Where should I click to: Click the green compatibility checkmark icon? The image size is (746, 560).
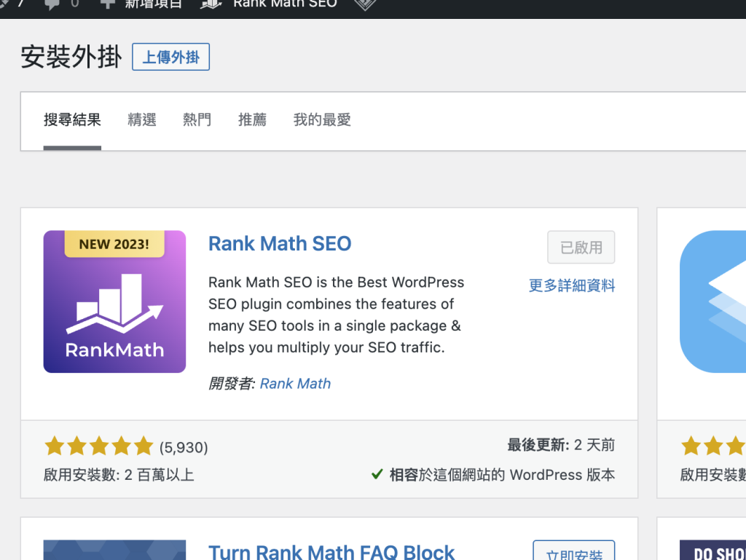(x=377, y=474)
